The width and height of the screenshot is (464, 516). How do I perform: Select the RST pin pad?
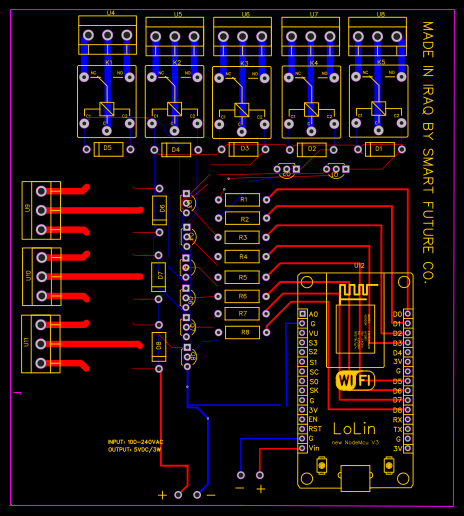[x=302, y=429]
